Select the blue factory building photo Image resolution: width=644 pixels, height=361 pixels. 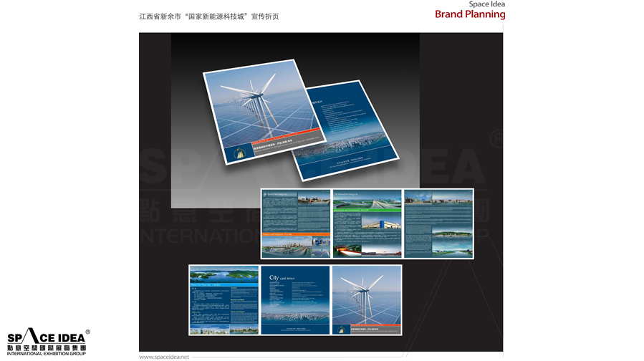(x=380, y=224)
